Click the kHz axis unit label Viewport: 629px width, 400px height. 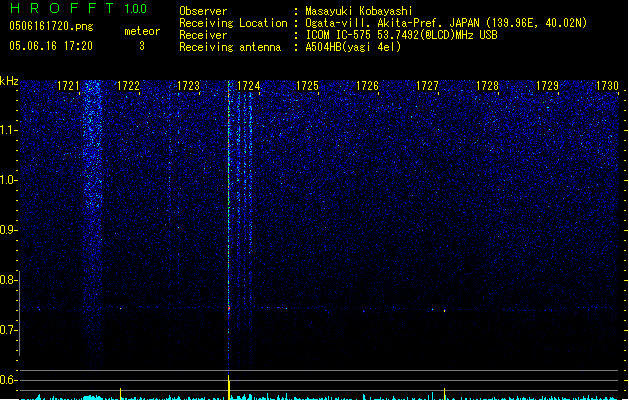(9, 81)
